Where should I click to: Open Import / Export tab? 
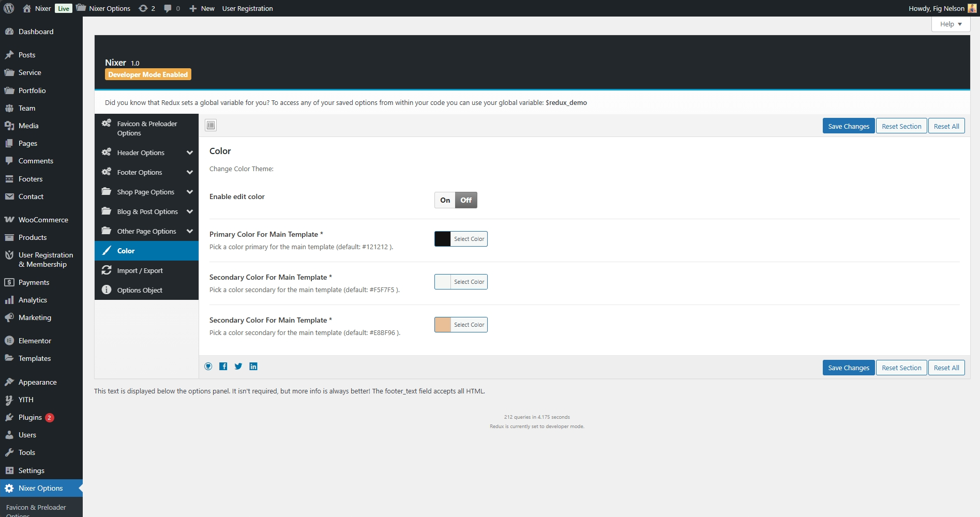[140, 270]
